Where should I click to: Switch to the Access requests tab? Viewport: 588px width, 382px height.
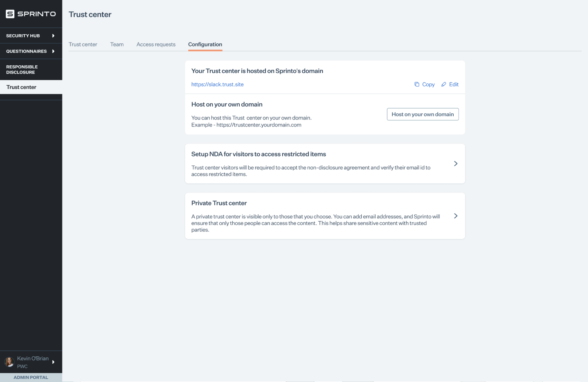[156, 44]
